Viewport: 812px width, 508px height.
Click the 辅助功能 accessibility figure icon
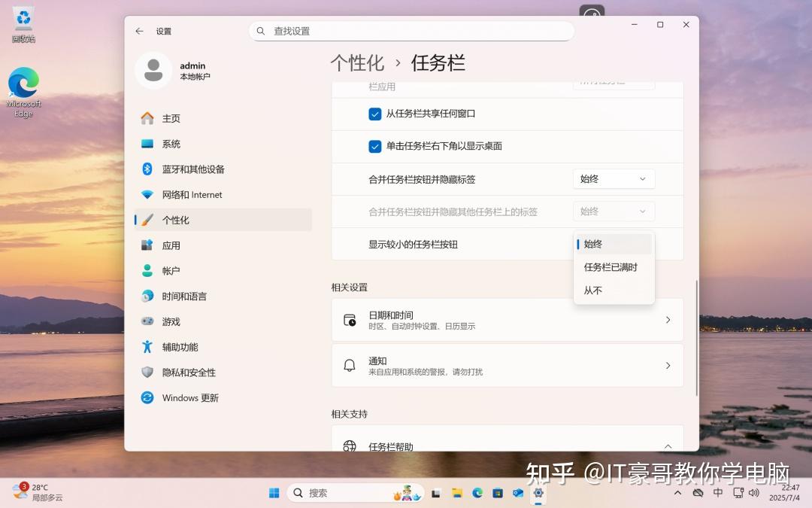(x=147, y=347)
